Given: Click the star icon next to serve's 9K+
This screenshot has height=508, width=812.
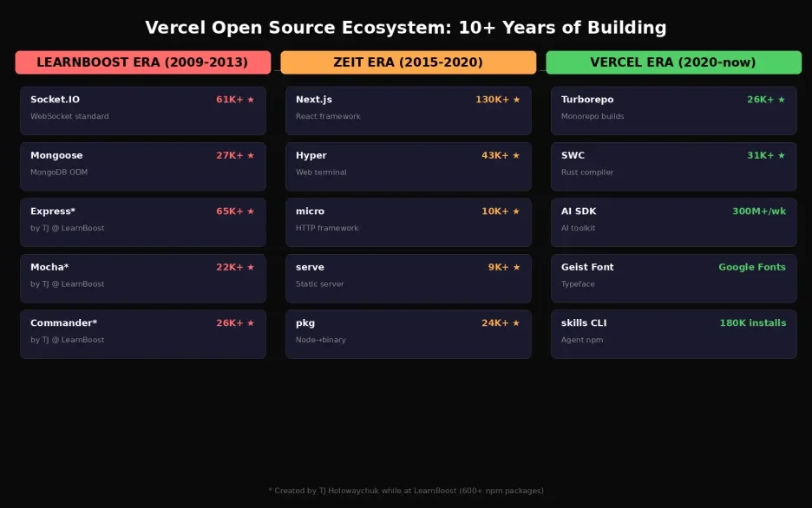Looking at the screenshot, I should pos(517,266).
